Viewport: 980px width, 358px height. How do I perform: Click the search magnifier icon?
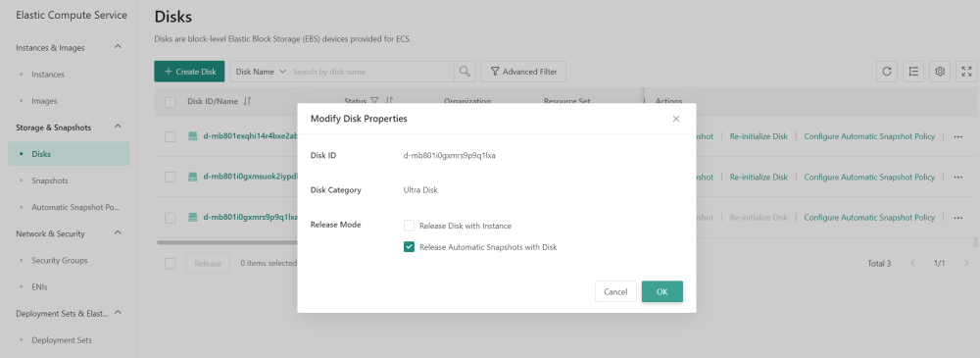[465, 72]
